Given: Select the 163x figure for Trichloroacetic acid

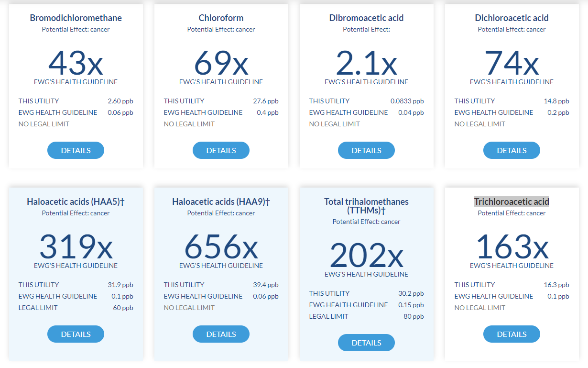Looking at the screenshot, I should [512, 246].
